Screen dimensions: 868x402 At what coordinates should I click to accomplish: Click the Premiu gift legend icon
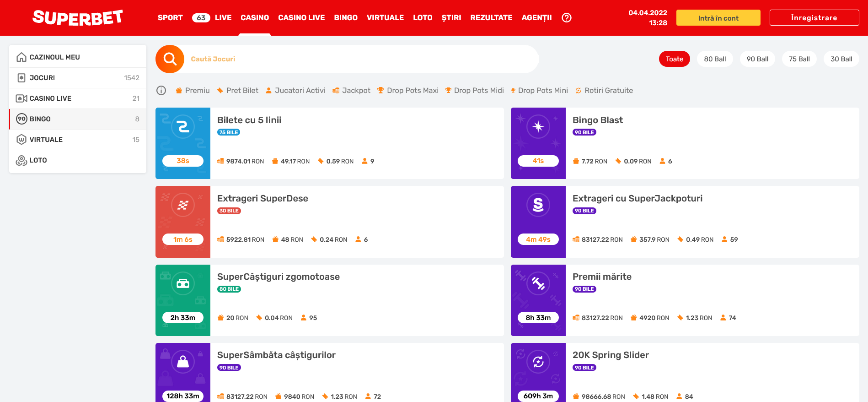click(179, 91)
